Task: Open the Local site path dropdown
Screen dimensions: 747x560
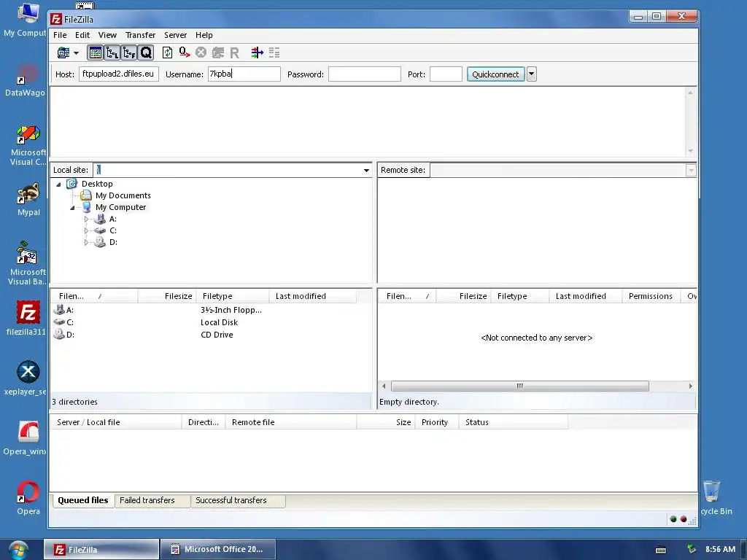Action: [366, 171]
